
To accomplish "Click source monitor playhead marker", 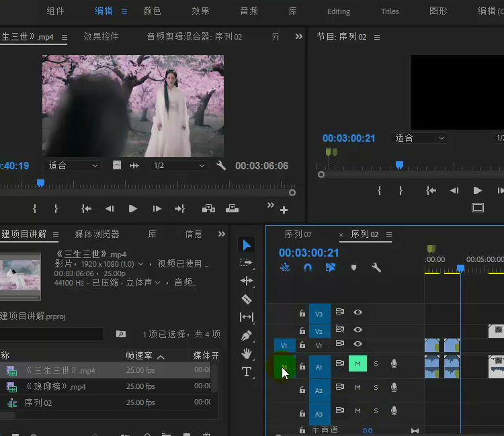I will coord(40,183).
